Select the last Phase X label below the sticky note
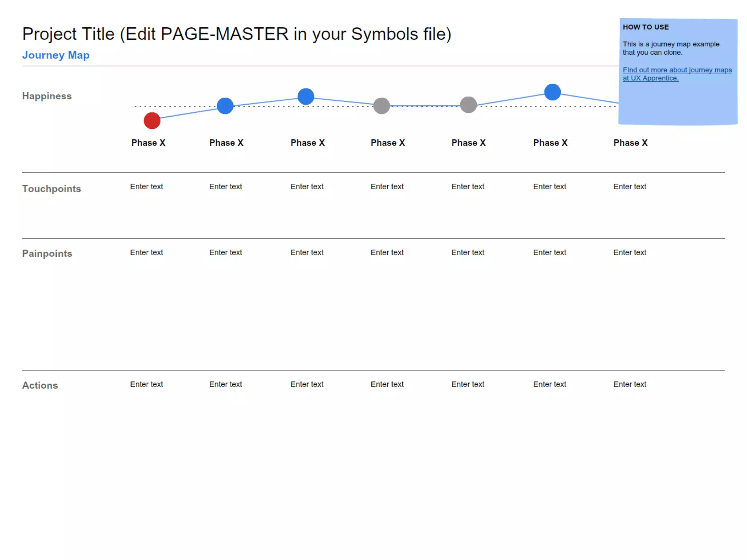 pos(630,143)
